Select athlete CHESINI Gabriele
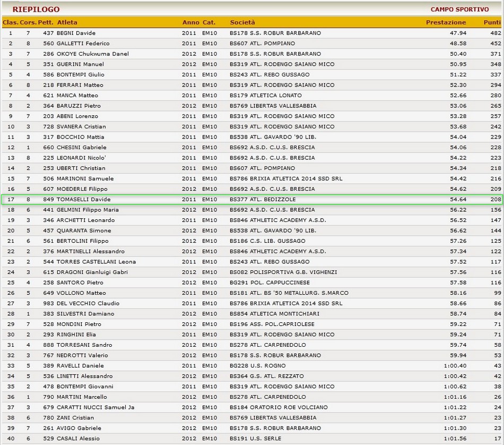The image size is (504, 445). (81, 148)
